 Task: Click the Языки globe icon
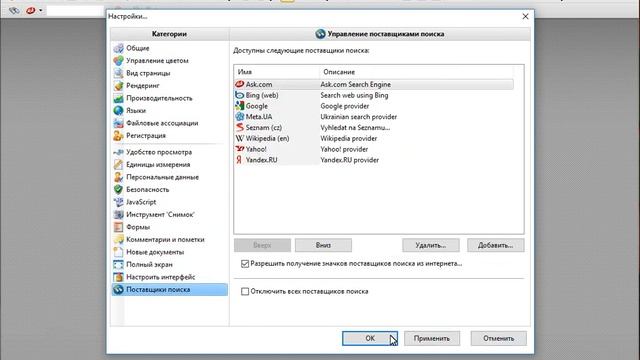pyautogui.click(x=118, y=111)
